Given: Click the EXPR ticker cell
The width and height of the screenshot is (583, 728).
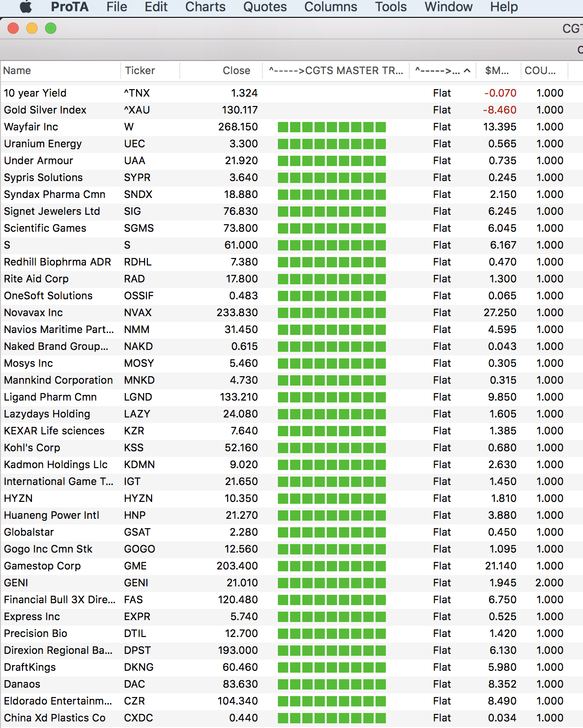Looking at the screenshot, I should [x=137, y=617].
